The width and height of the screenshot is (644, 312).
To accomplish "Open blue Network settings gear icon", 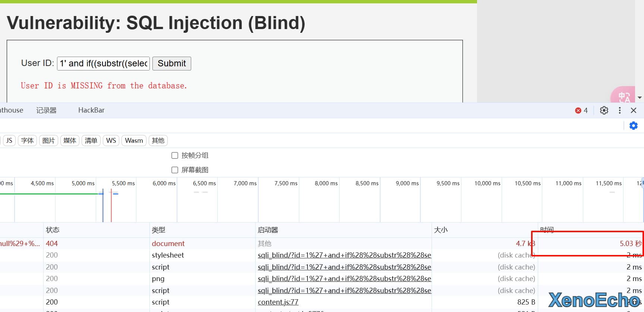I will pos(633,126).
